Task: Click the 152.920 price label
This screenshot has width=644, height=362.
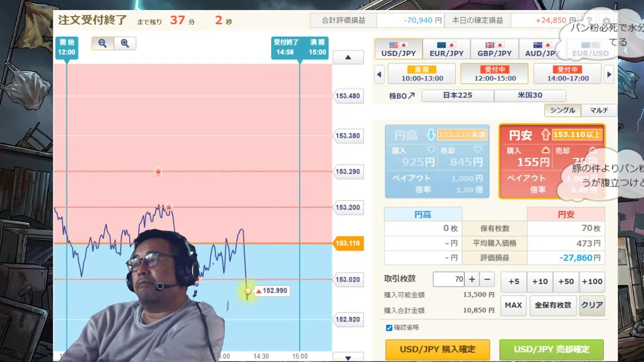Action: click(348, 319)
